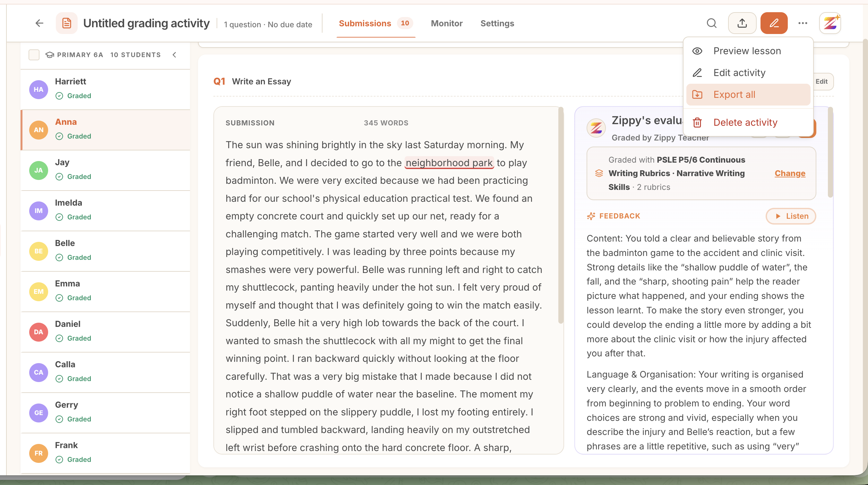Open Belle's submission
Image resolution: width=868 pixels, height=485 pixels.
point(106,251)
